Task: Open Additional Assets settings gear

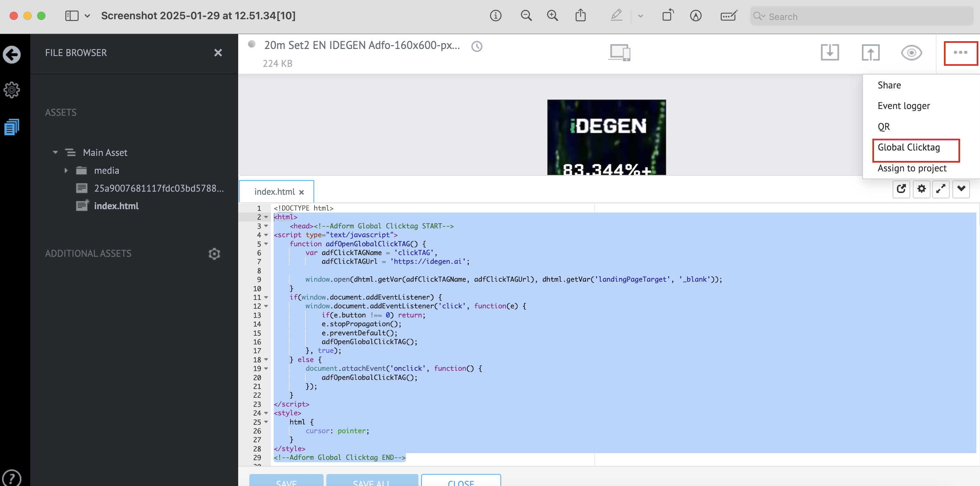Action: 214,254
